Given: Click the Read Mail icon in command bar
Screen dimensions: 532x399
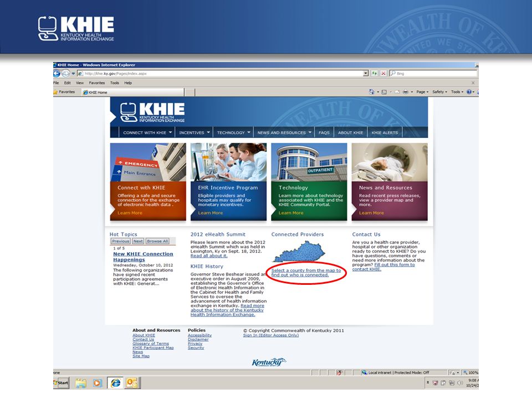Looking at the screenshot, I should click(x=397, y=92).
